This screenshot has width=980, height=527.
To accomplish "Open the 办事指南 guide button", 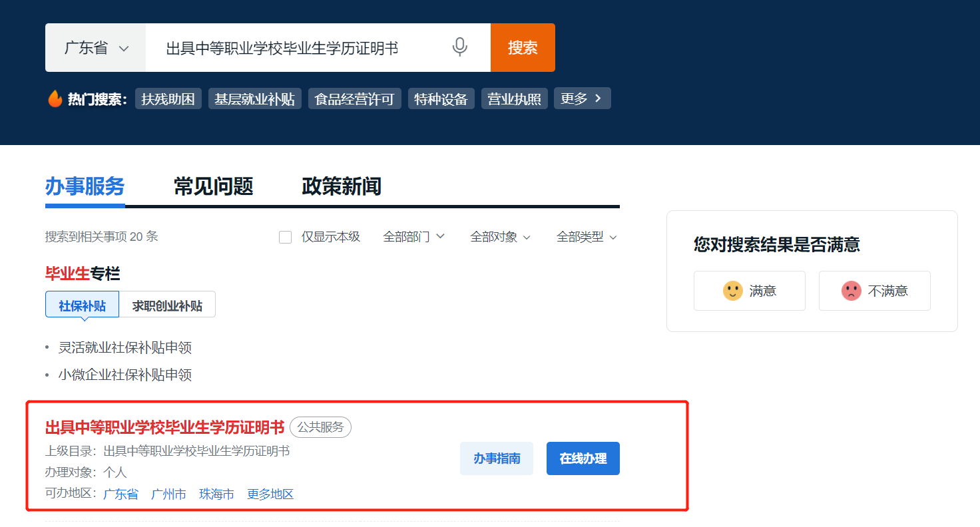I will click(x=497, y=458).
